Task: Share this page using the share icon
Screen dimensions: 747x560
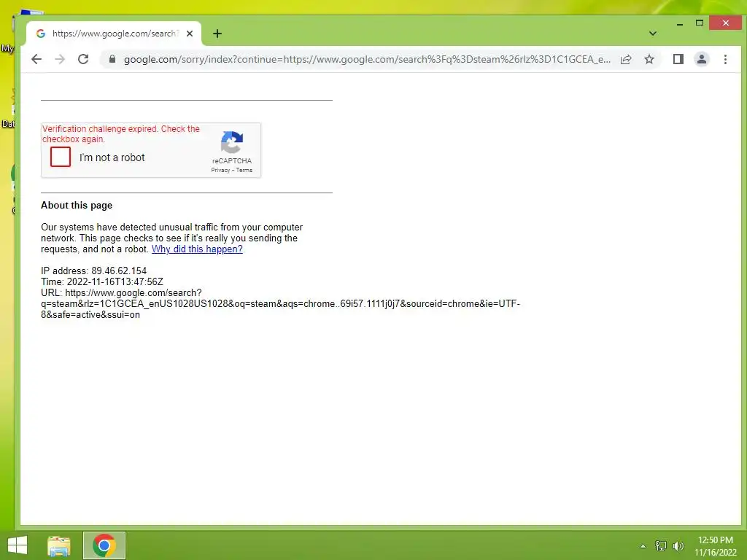Action: click(x=626, y=59)
